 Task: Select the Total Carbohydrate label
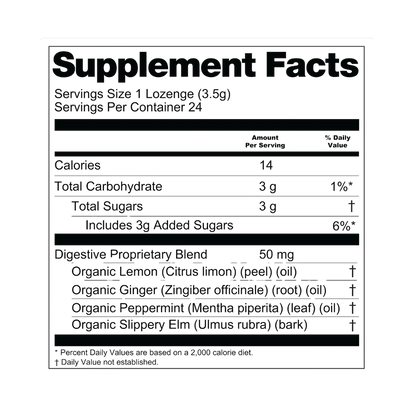coord(108,186)
